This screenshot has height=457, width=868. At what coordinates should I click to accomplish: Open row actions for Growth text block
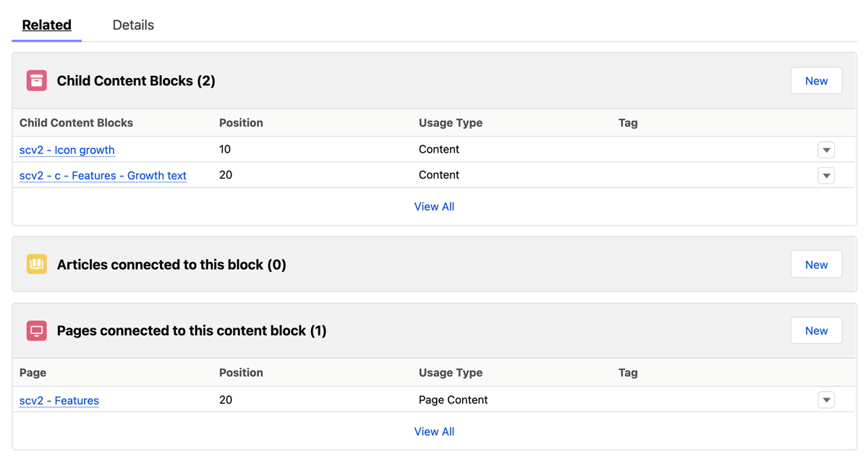826,175
